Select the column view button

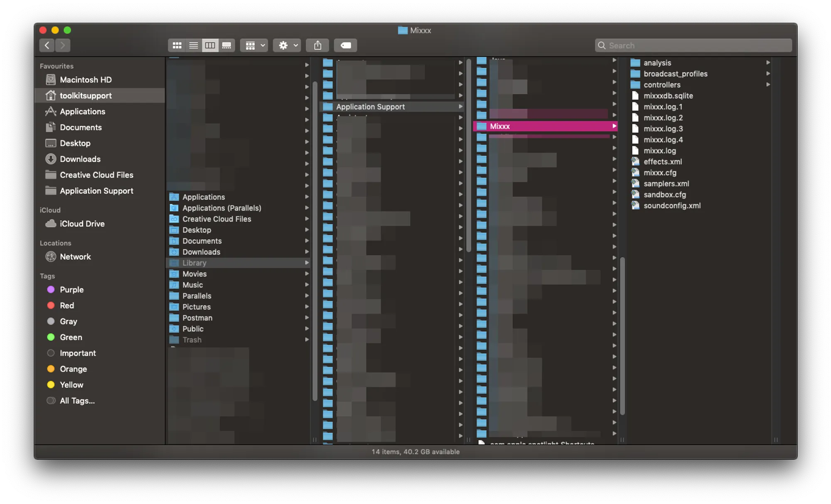(210, 45)
